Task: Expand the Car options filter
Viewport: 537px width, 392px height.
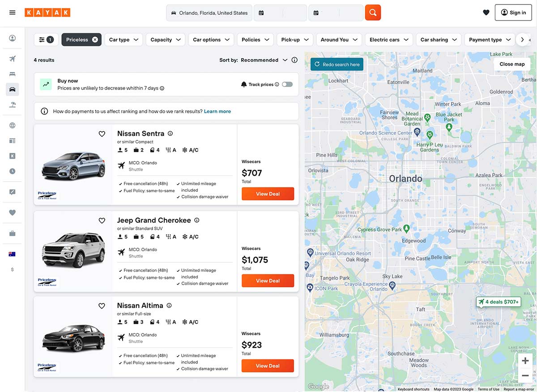Action: (211, 40)
